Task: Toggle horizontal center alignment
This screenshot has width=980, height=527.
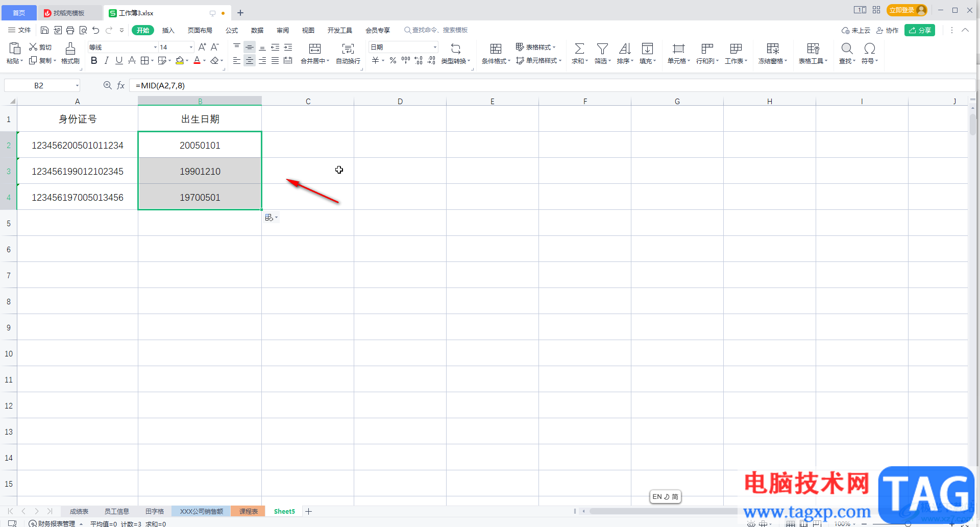Action: pos(249,60)
